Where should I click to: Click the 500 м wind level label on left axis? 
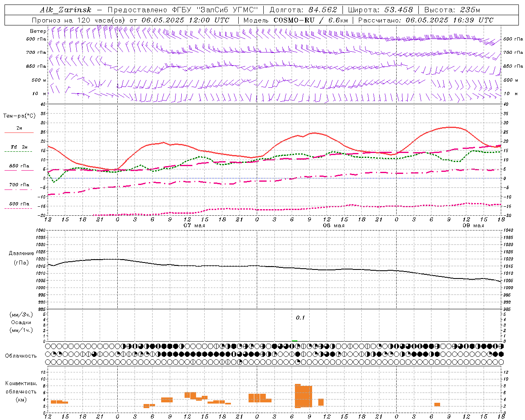(39, 80)
